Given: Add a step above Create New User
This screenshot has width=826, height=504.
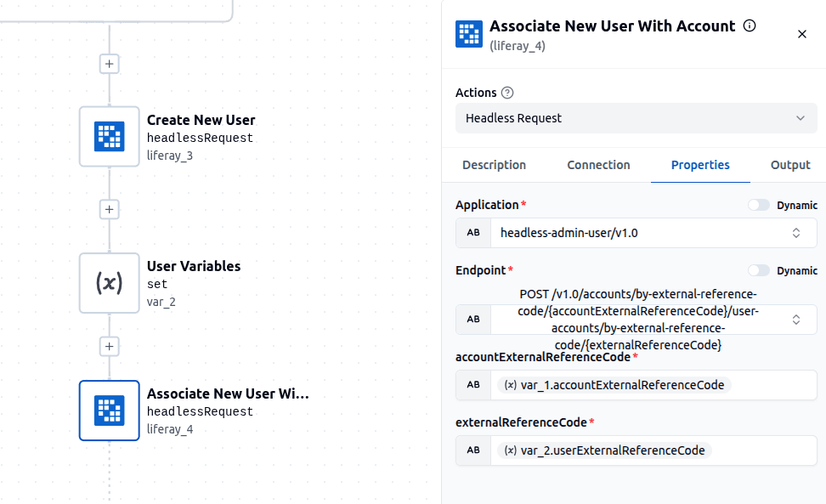Looking at the screenshot, I should 109,64.
